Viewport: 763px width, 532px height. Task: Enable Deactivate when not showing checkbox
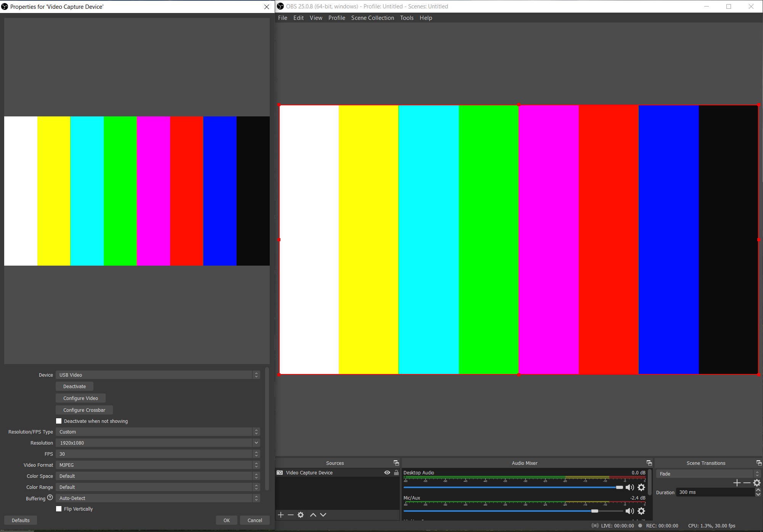[59, 421]
